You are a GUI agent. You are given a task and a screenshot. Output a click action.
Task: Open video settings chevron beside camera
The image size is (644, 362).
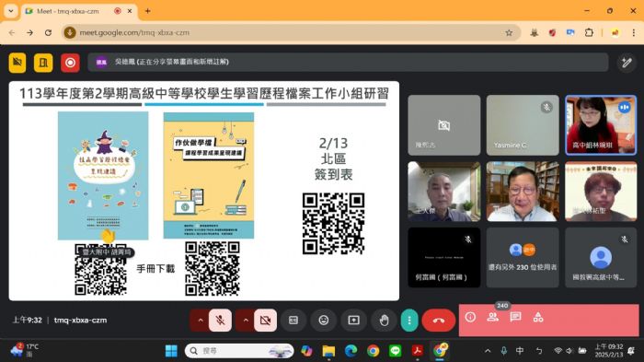(x=246, y=320)
